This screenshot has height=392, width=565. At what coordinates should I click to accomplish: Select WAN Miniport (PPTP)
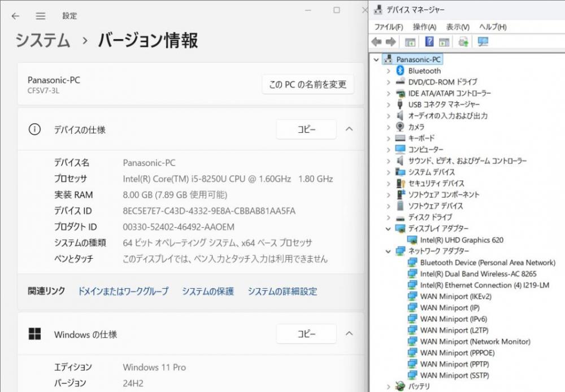(x=454, y=364)
